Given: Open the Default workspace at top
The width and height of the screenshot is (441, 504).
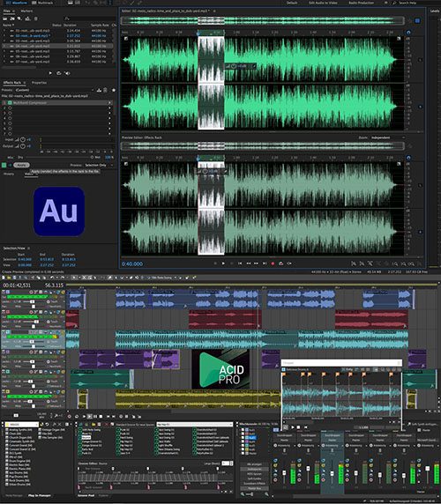Looking at the screenshot, I should pos(292,3).
